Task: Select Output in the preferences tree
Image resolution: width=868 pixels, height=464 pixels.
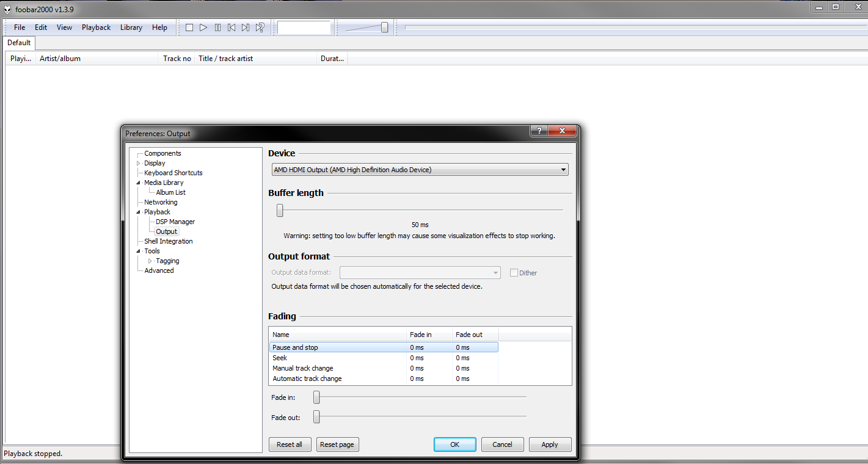Action: 167,231
